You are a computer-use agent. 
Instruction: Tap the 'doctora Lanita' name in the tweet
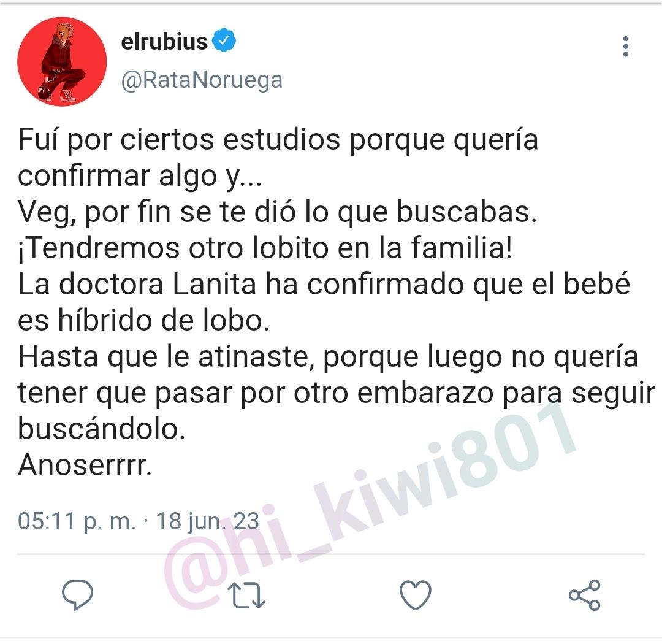point(158,285)
